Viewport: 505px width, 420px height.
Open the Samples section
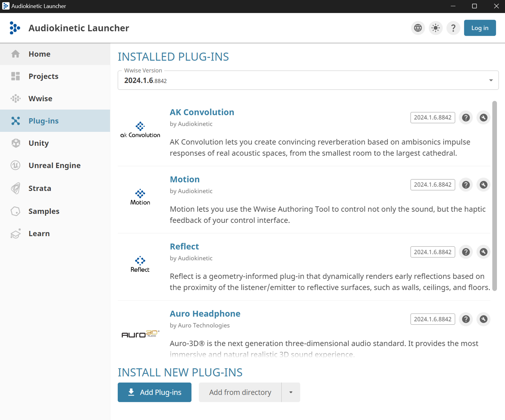tap(44, 211)
